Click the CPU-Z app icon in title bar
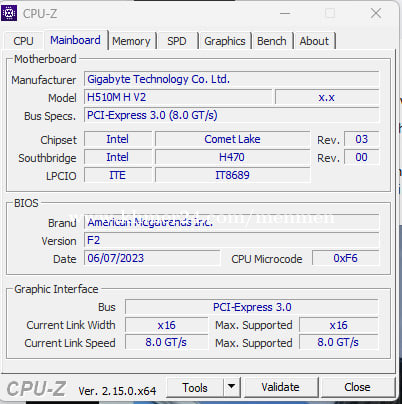The image size is (402, 404). click(9, 13)
